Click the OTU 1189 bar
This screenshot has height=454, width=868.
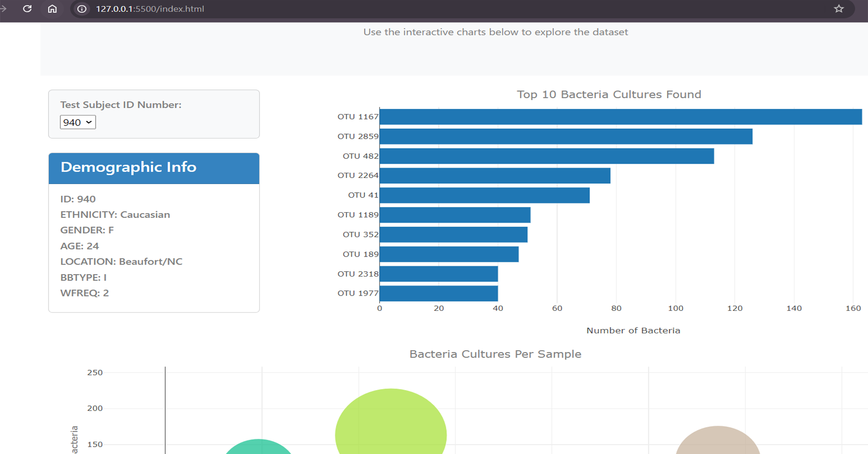click(x=454, y=215)
